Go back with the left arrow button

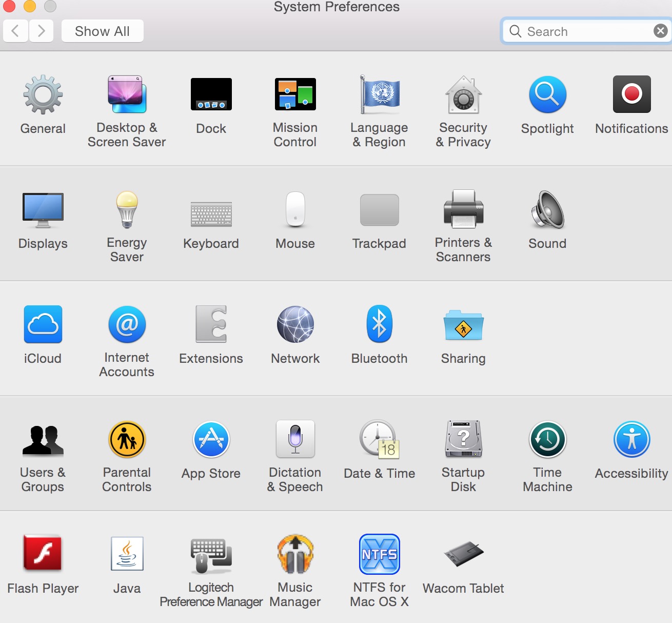click(15, 31)
